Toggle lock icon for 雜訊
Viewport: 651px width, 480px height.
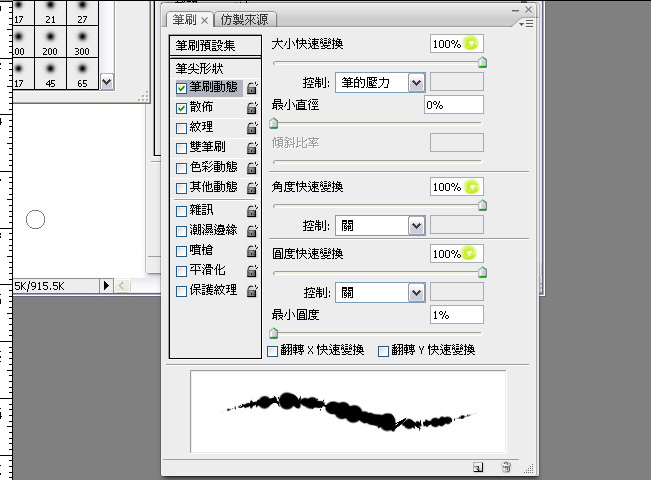252,211
